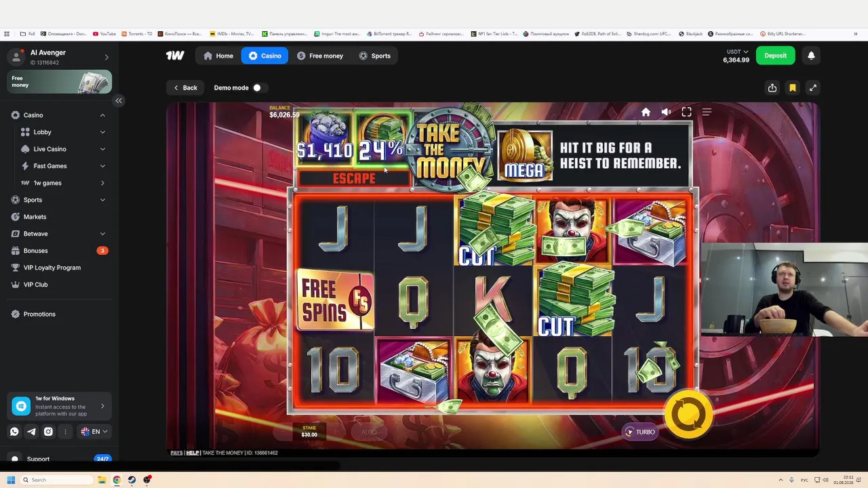Go back with the Back button
This screenshot has height=488, width=868.
[184, 87]
